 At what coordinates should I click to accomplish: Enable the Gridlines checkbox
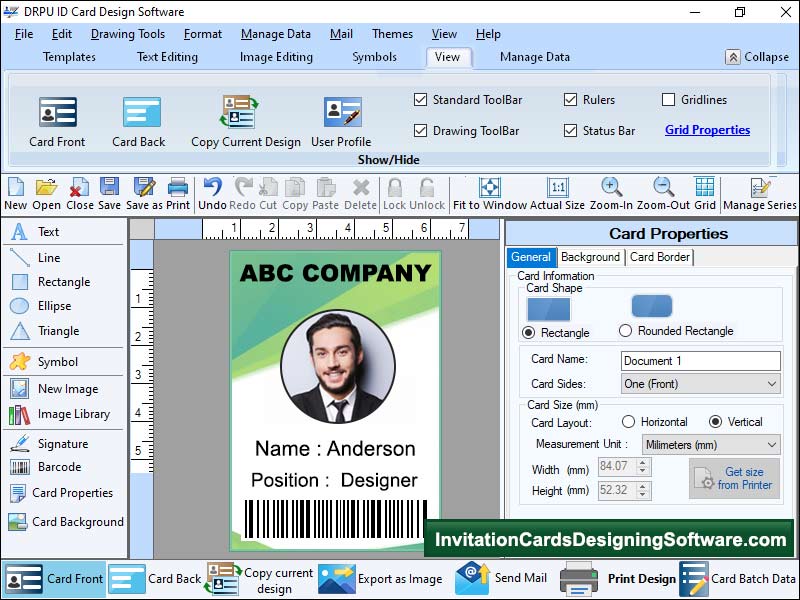tap(669, 100)
